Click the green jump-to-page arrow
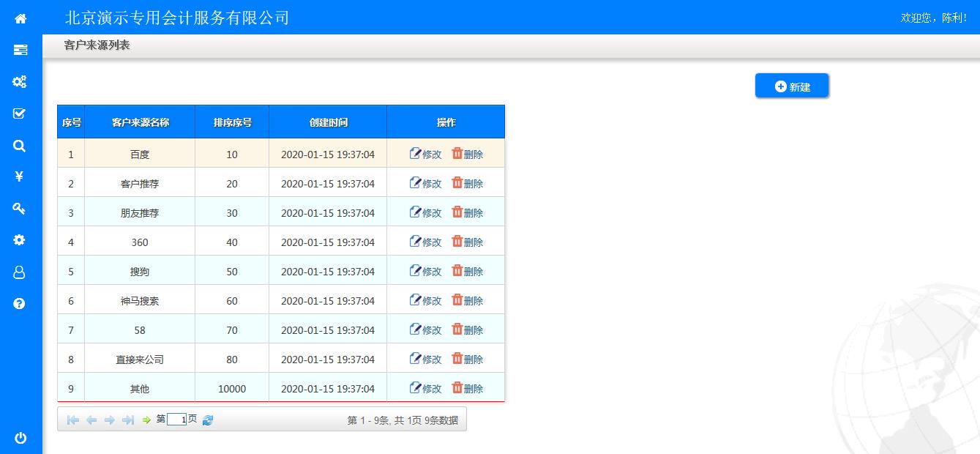The image size is (980, 454). 146,420
